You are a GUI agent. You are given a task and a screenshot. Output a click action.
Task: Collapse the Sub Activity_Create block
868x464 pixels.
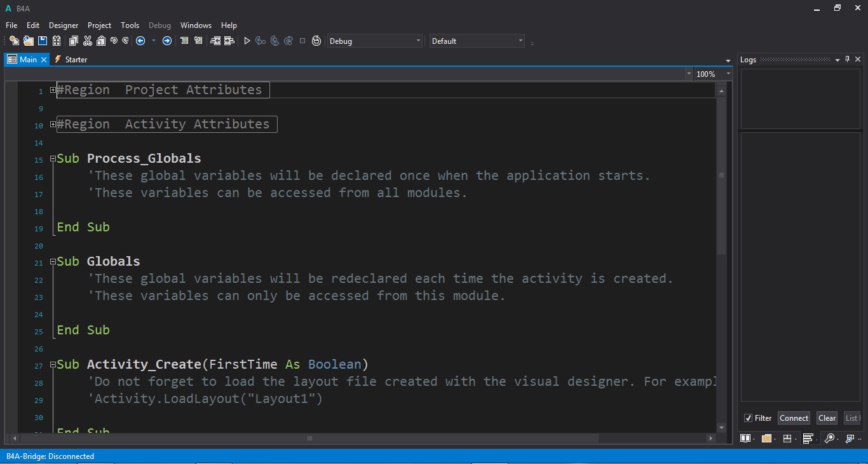click(53, 365)
